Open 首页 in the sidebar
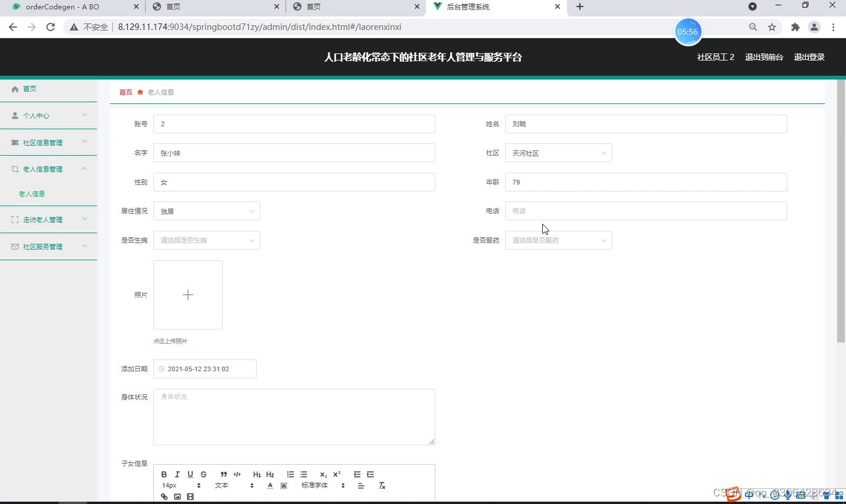The width and height of the screenshot is (846, 504). point(48,89)
